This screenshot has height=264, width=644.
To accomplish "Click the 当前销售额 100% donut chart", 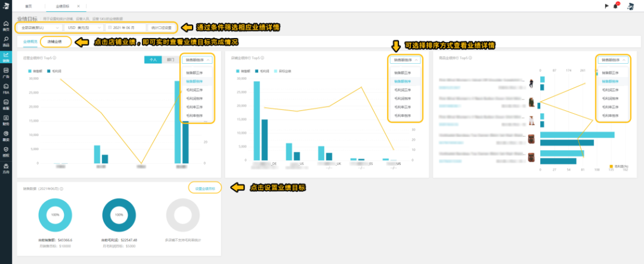I will pyautogui.click(x=55, y=215).
